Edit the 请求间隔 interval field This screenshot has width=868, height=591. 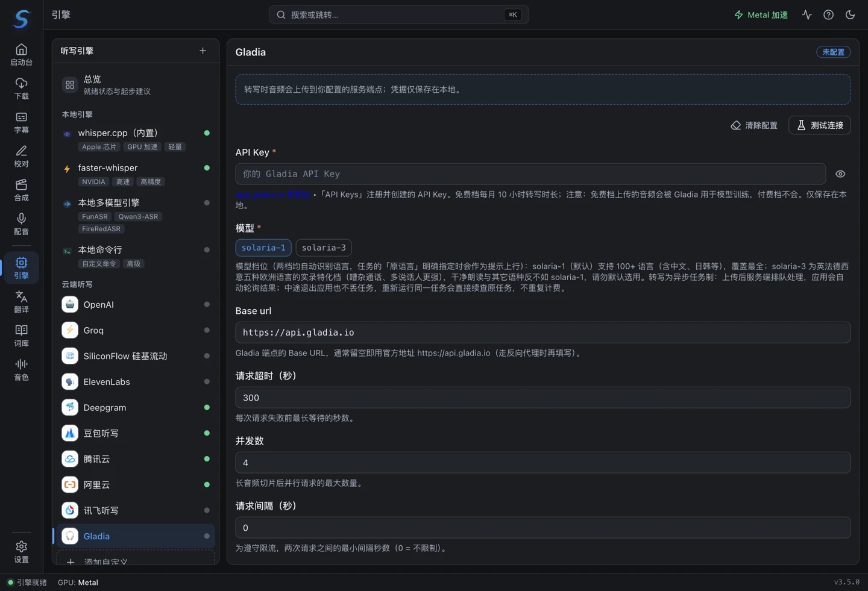tap(542, 528)
